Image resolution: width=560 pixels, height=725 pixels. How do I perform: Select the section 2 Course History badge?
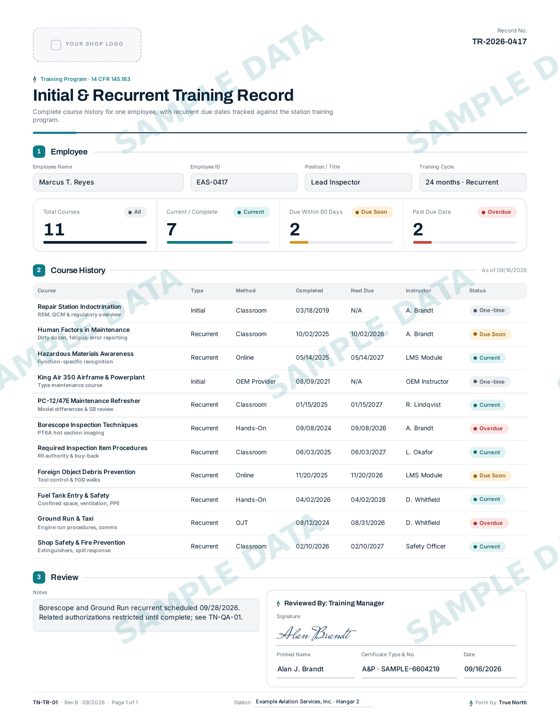[x=39, y=270]
